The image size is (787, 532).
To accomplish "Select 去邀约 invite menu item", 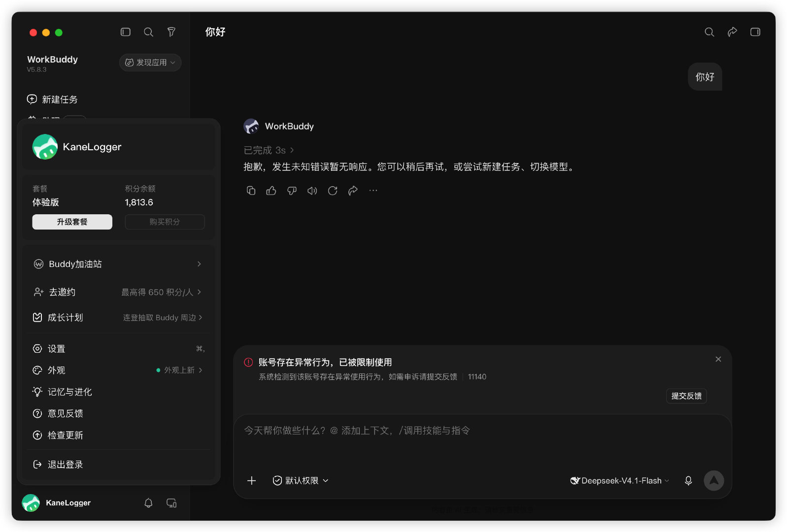I will [118, 292].
